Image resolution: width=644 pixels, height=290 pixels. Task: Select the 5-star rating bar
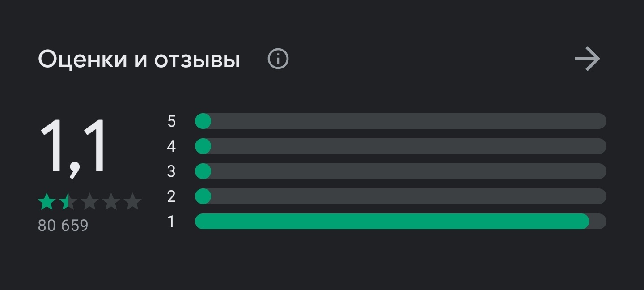[x=401, y=121]
